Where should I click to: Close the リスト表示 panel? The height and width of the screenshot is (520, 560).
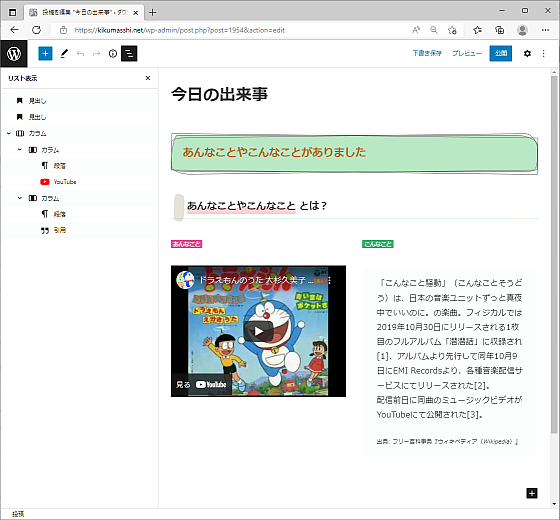[148, 78]
